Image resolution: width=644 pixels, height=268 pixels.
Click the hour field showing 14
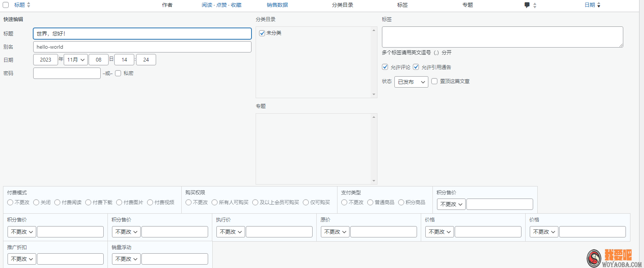[124, 60]
